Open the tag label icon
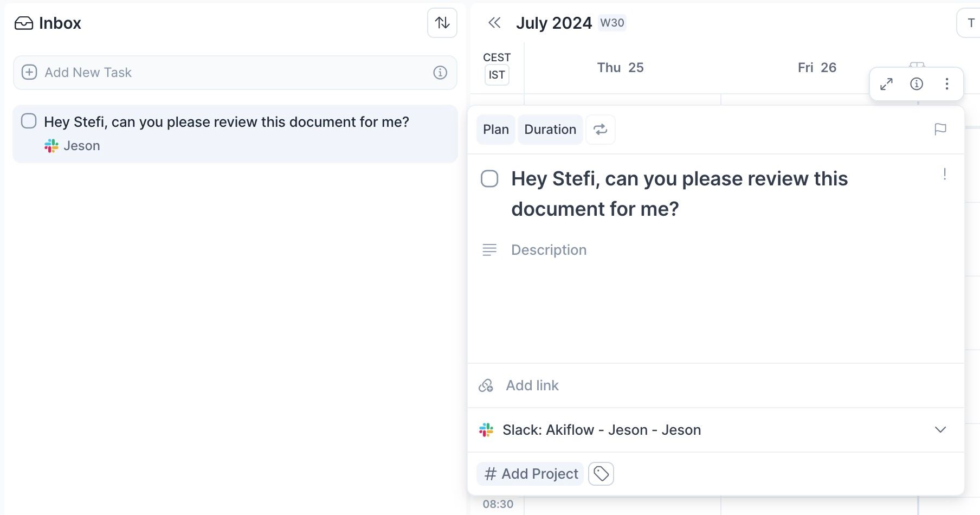The height and width of the screenshot is (515, 980). click(601, 474)
